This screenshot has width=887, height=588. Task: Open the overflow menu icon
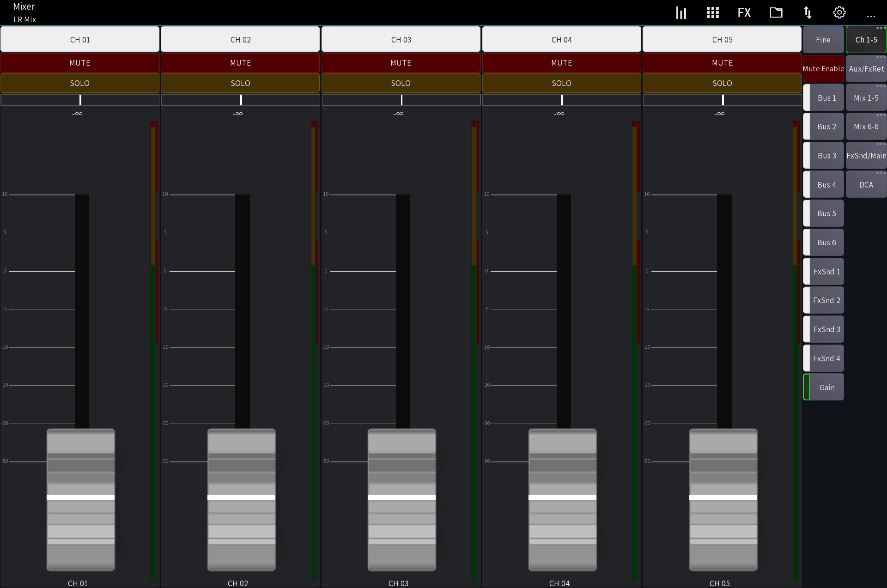click(x=872, y=15)
